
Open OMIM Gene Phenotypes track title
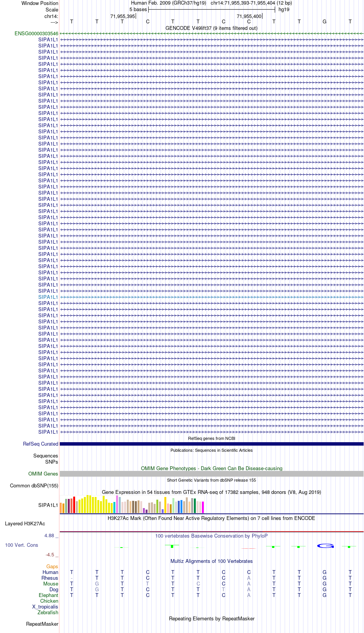pos(212,468)
